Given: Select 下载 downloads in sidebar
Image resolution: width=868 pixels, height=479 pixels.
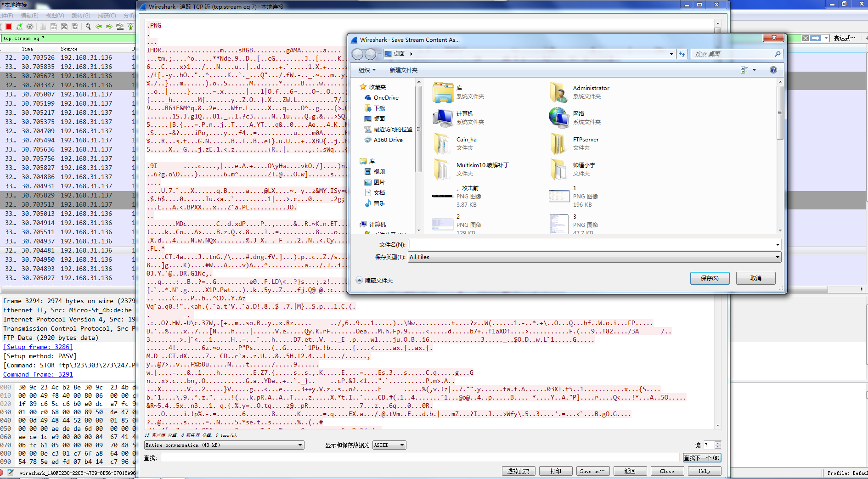Looking at the screenshot, I should point(375,108).
